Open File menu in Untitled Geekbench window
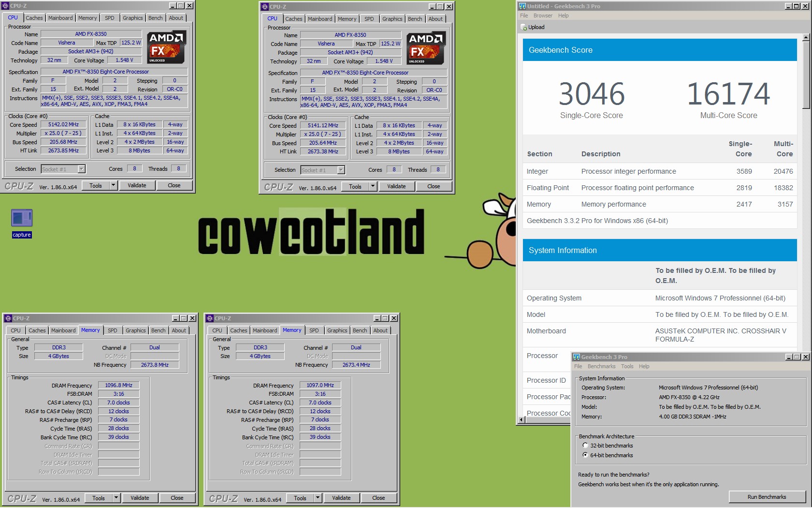 click(524, 15)
